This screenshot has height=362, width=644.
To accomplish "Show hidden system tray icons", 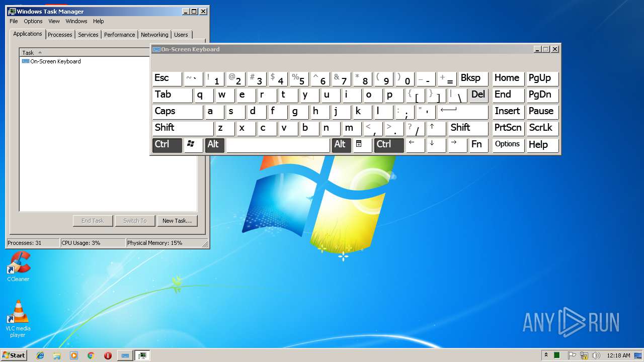I will click(x=546, y=355).
